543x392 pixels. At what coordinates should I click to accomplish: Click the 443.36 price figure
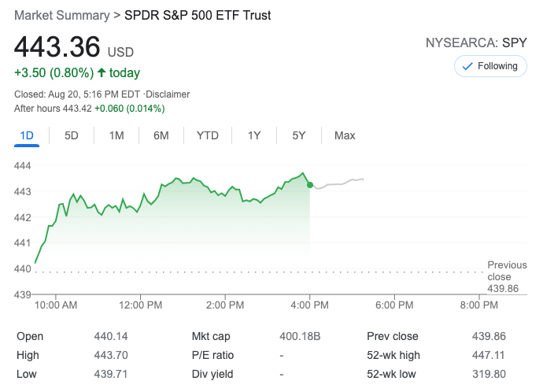pyautogui.click(x=57, y=47)
